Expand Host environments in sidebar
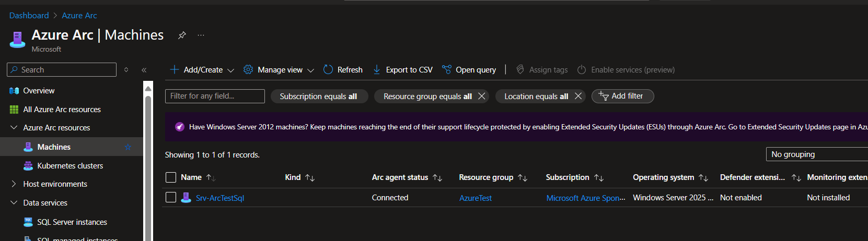The width and height of the screenshot is (868, 241). pyautogui.click(x=14, y=184)
